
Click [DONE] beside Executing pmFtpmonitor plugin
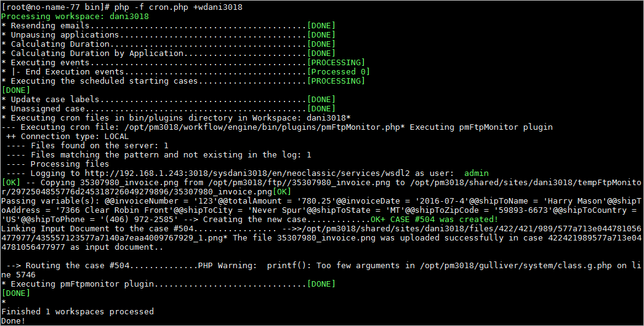[321, 284]
